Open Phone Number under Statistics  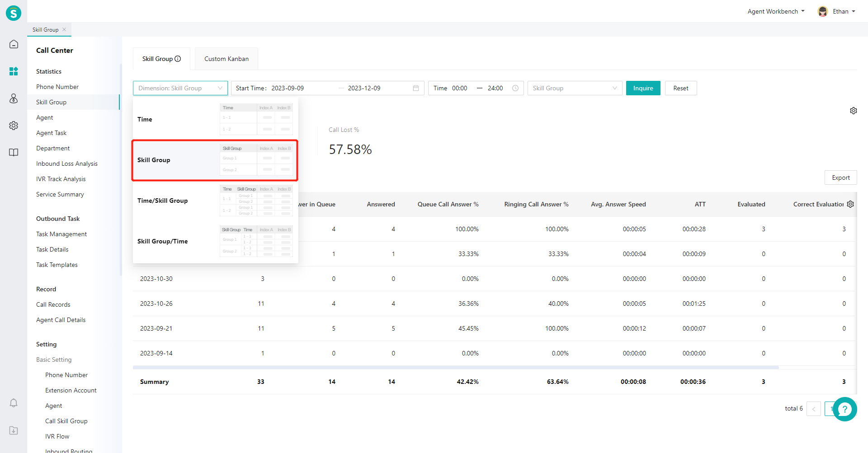click(57, 87)
